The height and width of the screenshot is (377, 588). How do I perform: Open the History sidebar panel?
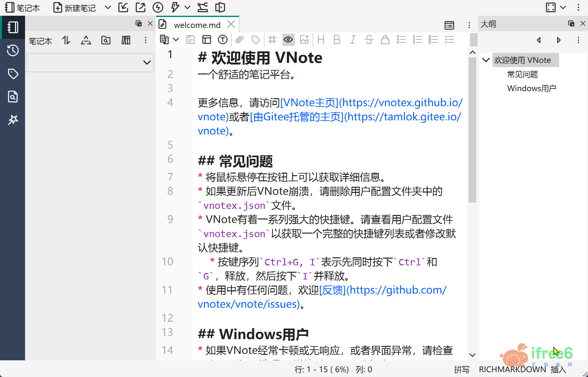coord(13,50)
